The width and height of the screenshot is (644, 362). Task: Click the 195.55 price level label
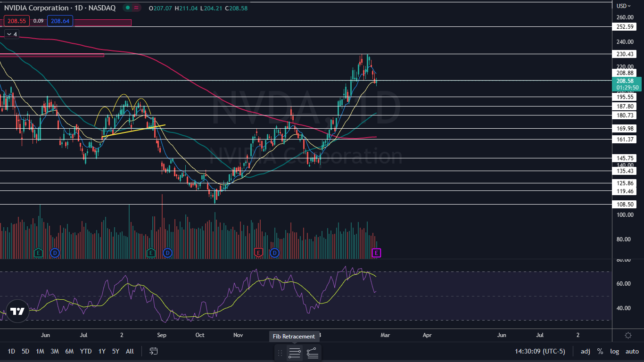[x=625, y=97]
